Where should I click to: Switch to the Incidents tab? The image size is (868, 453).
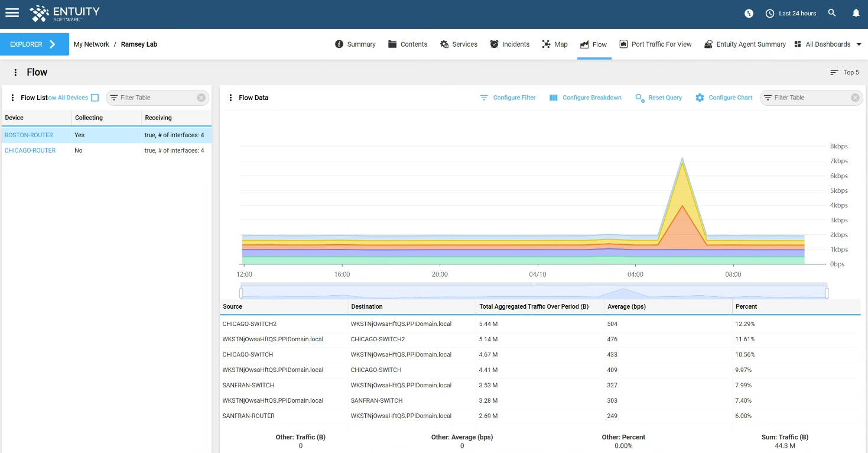coord(509,44)
